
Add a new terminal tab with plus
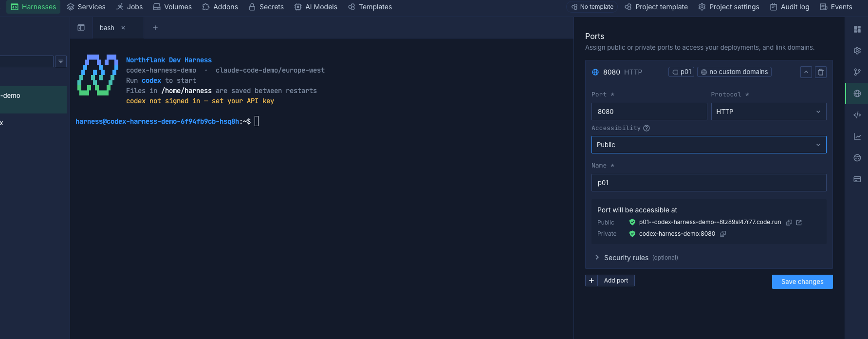coord(155,28)
